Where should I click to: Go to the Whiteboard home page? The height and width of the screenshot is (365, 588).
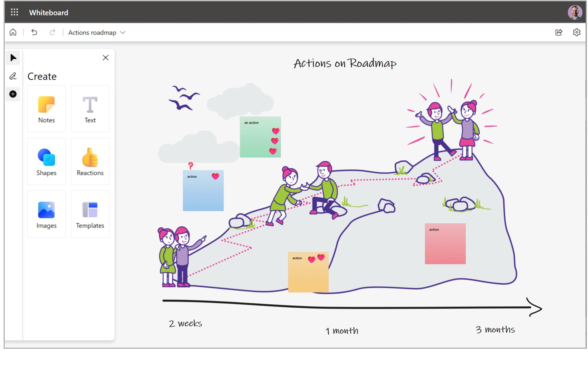tap(13, 32)
